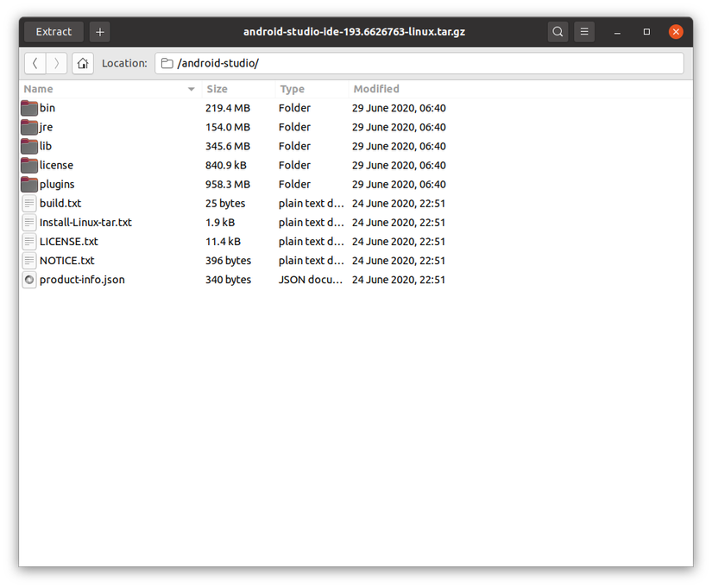Click the 396 bytes size value
The image size is (712, 588).
(228, 261)
